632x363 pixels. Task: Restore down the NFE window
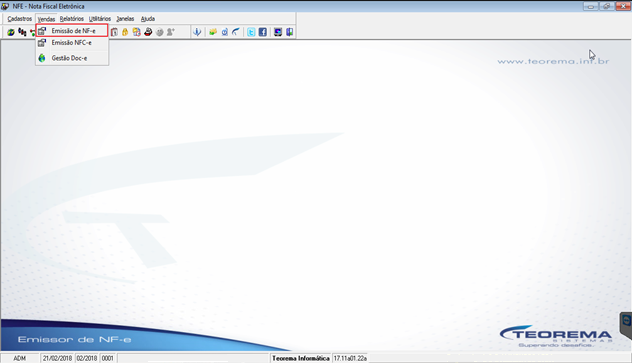click(x=607, y=6)
